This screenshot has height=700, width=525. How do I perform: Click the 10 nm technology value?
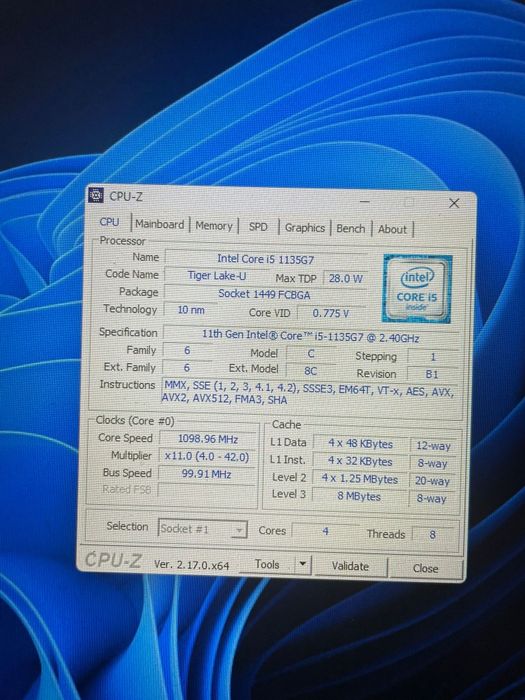(191, 310)
